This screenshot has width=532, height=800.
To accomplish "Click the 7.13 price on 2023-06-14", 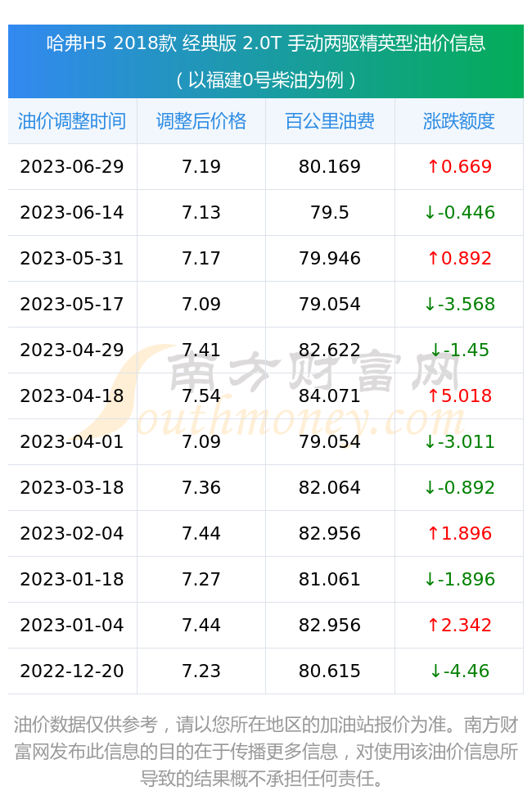I will click(x=201, y=212).
